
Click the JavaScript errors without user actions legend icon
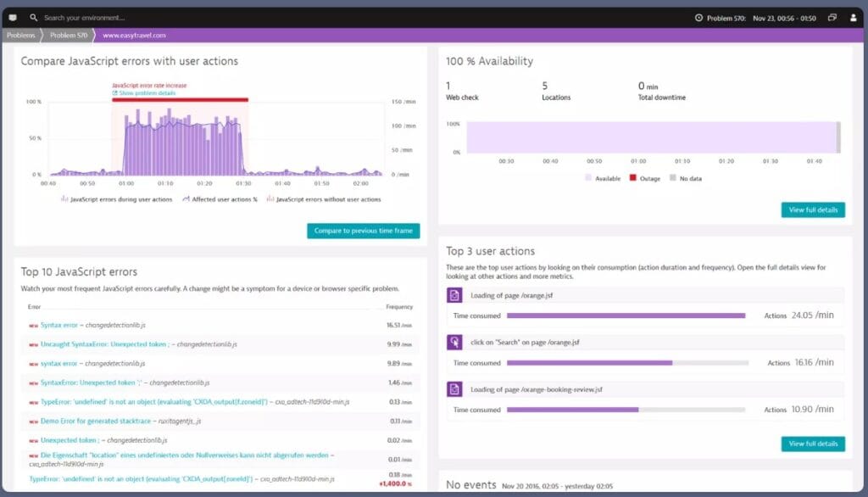tap(270, 198)
